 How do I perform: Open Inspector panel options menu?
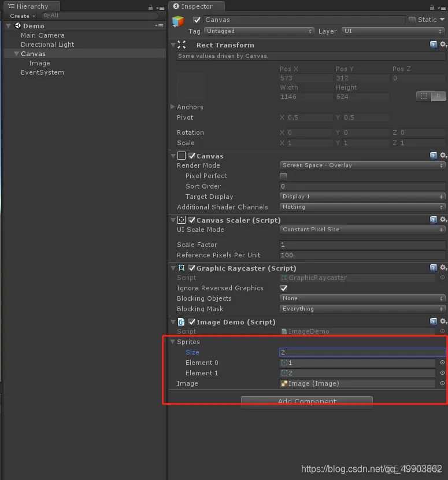click(442, 8)
